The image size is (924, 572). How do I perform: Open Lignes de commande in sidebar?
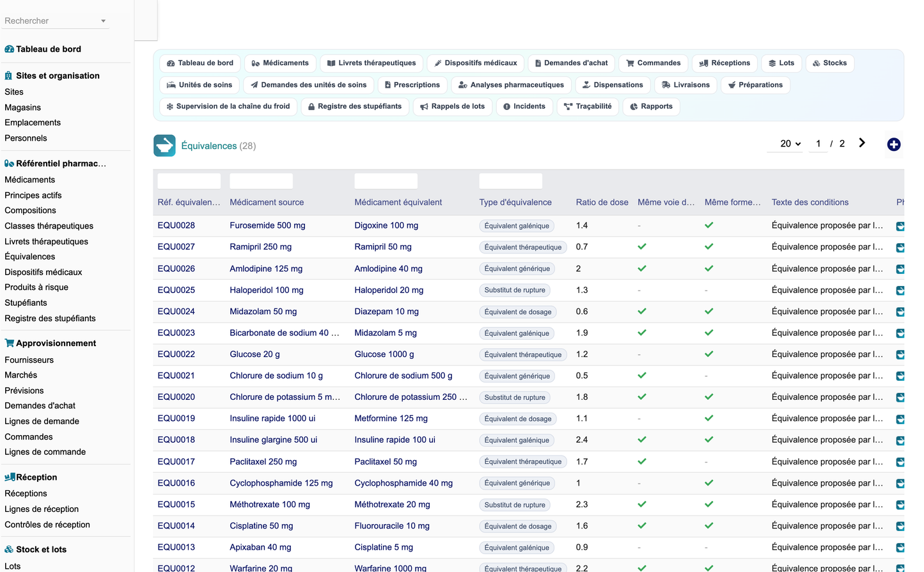45,452
